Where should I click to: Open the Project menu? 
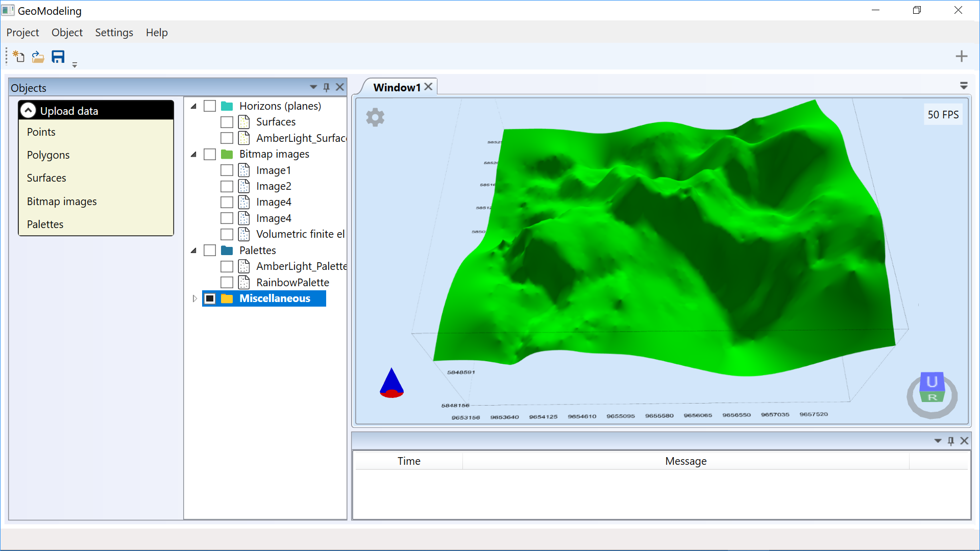pyautogui.click(x=22, y=33)
